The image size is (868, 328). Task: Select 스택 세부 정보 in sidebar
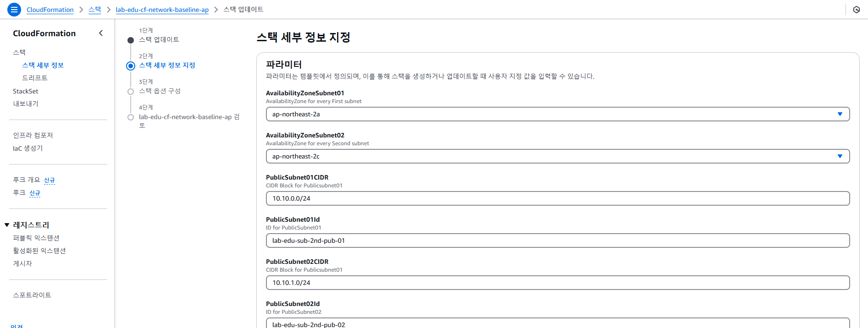click(43, 65)
